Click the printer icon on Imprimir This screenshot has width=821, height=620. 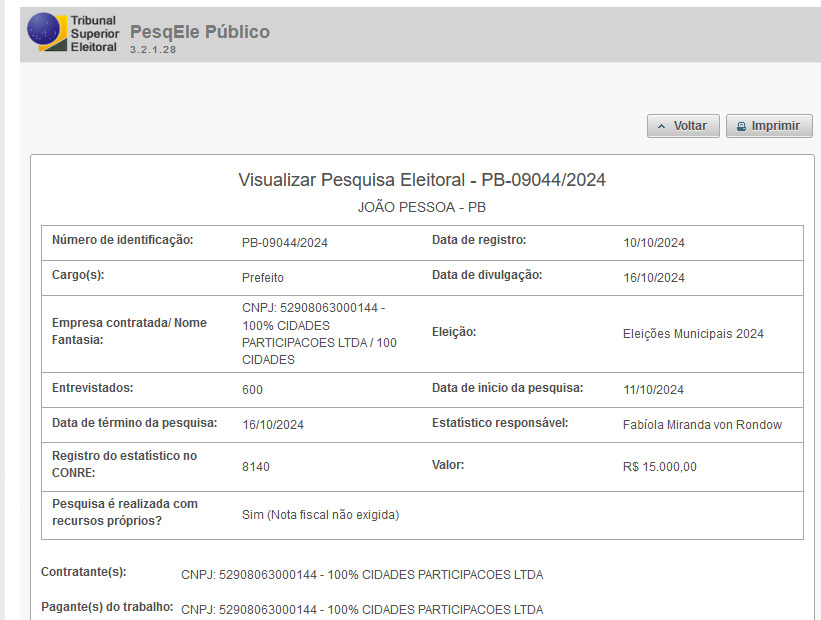point(741,127)
